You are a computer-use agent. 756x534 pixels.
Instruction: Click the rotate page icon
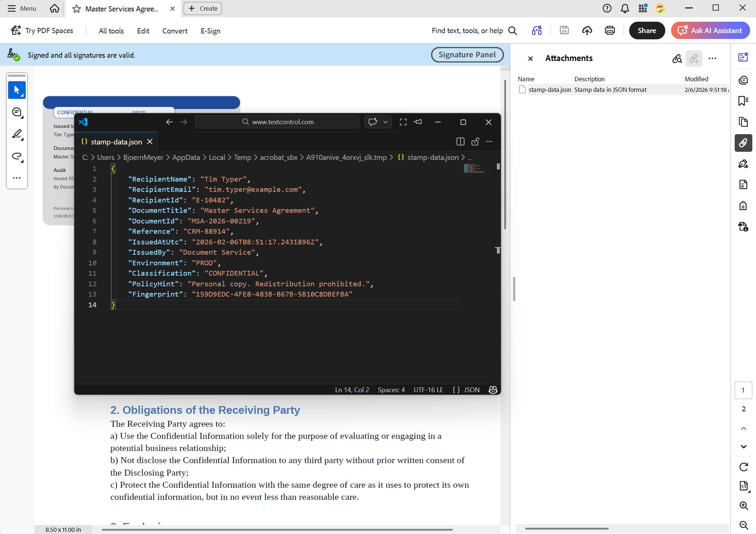(744, 467)
